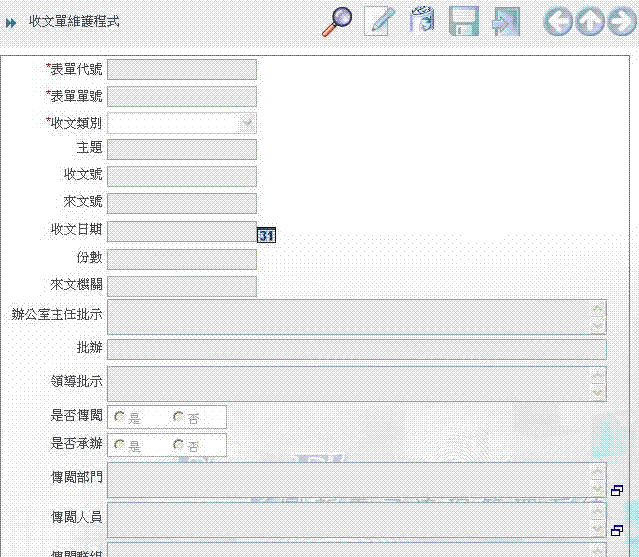
Task: Expand the 收文類別 dropdown
Action: click(x=246, y=123)
